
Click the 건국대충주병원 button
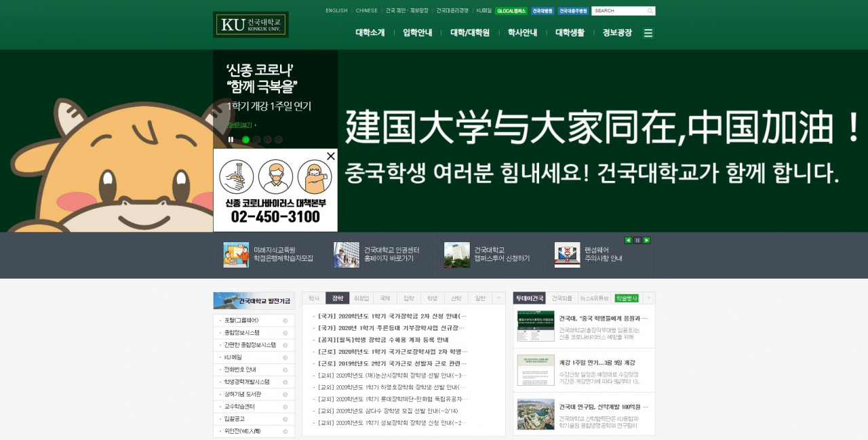574,11
